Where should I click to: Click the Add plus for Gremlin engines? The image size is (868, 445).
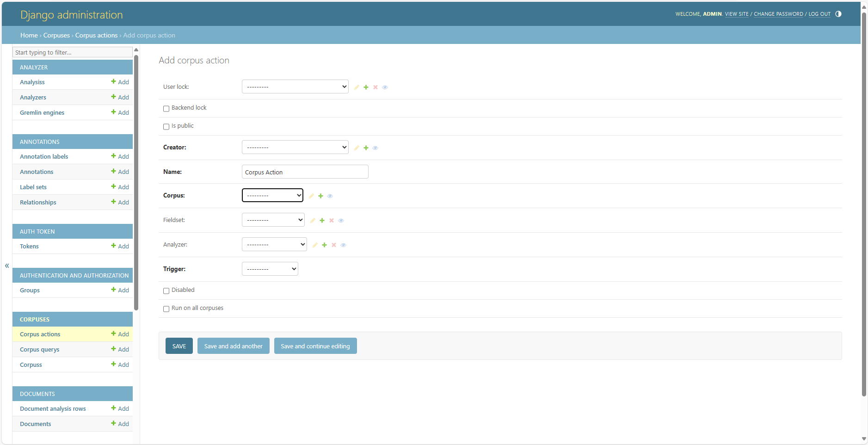pyautogui.click(x=120, y=112)
